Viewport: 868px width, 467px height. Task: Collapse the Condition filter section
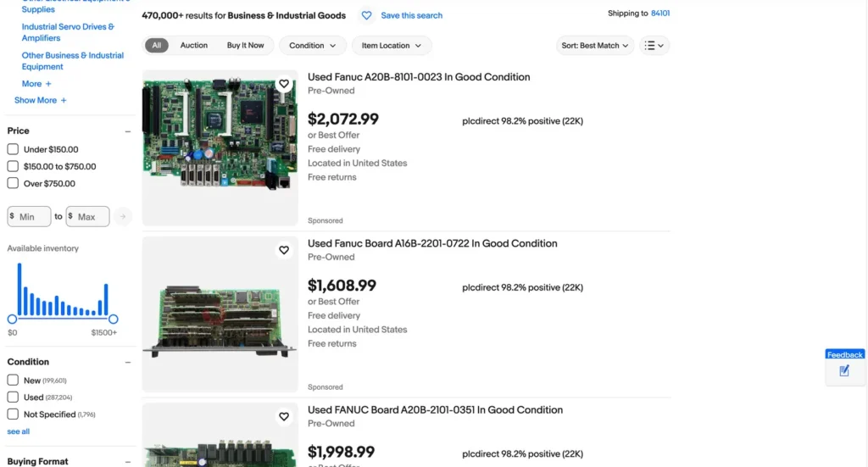pyautogui.click(x=128, y=363)
